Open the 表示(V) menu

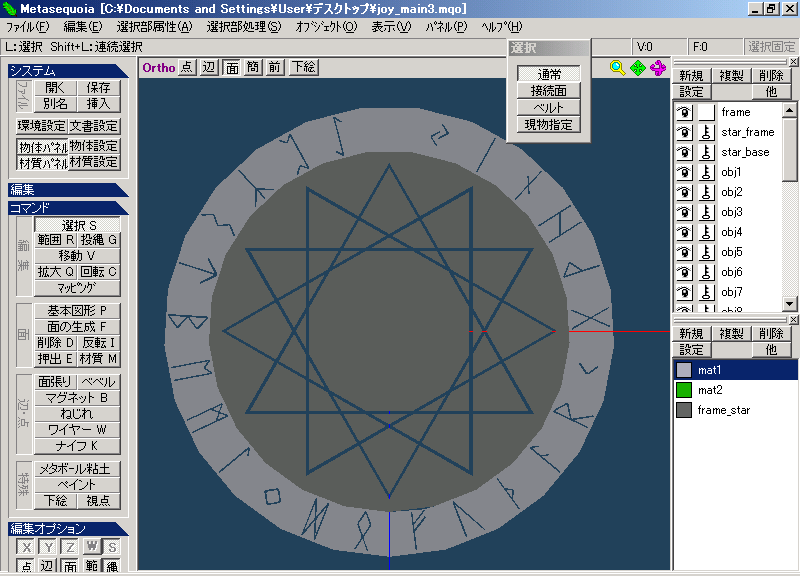pos(391,27)
